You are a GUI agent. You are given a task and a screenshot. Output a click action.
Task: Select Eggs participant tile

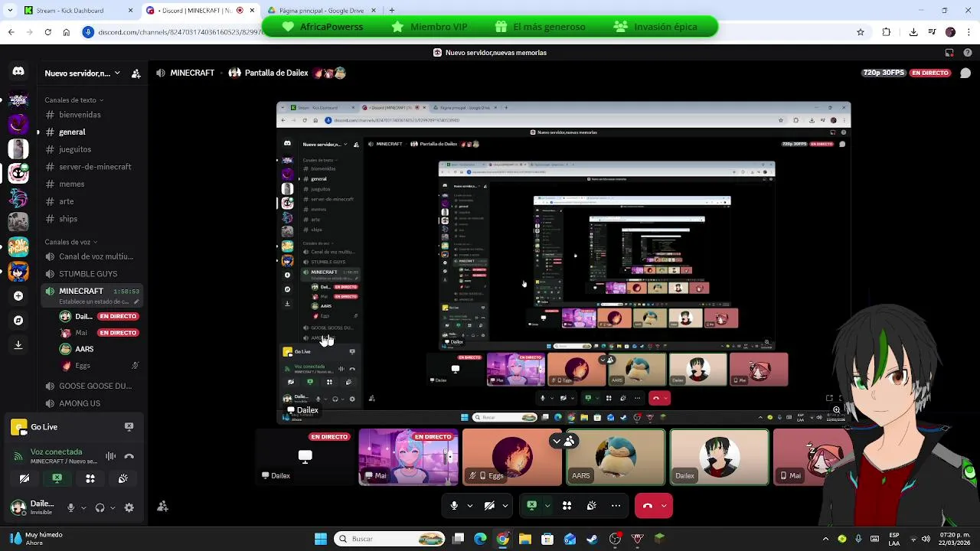(511, 457)
